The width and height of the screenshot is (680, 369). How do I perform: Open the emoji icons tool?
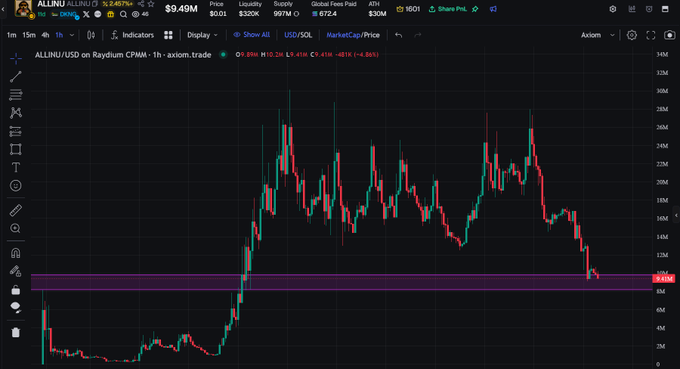coord(16,186)
